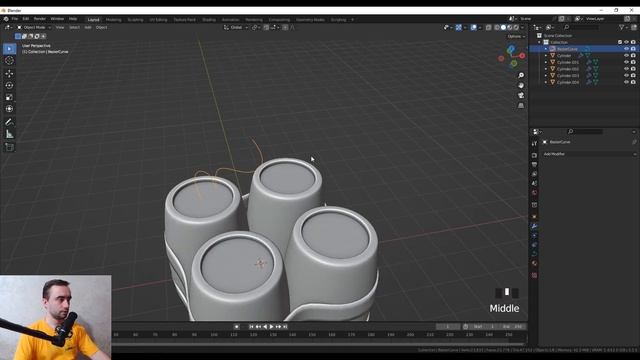Switch to Solid viewport shading
This screenshot has width=640, height=360.
(503, 27)
